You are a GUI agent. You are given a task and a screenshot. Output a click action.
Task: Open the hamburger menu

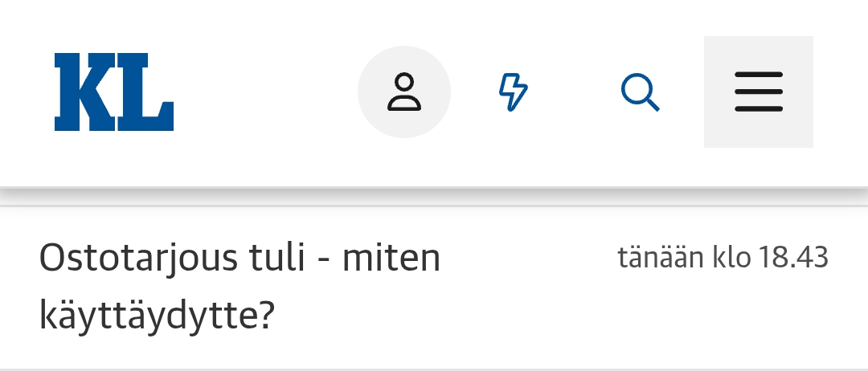coord(758,92)
